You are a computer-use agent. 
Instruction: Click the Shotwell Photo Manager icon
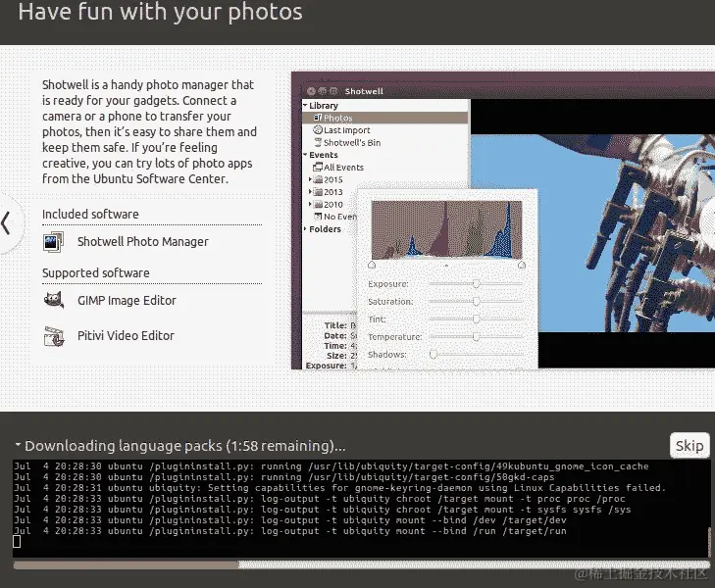click(53, 242)
